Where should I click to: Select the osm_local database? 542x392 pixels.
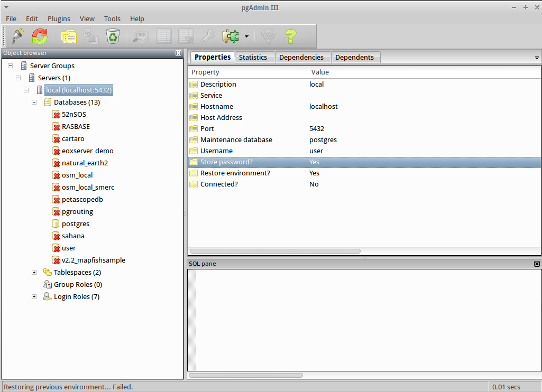click(x=77, y=175)
